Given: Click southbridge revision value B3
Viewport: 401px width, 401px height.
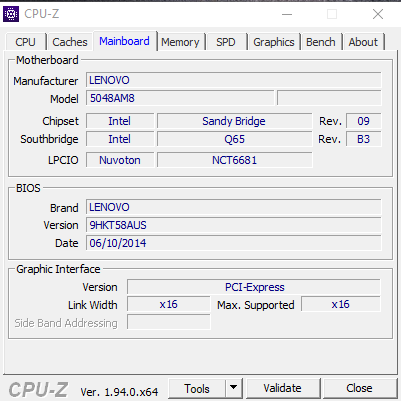Looking at the screenshot, I should 364,139.
